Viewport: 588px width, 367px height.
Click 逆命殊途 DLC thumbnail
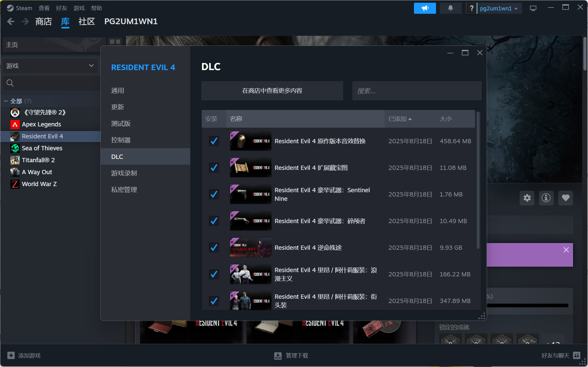(251, 248)
